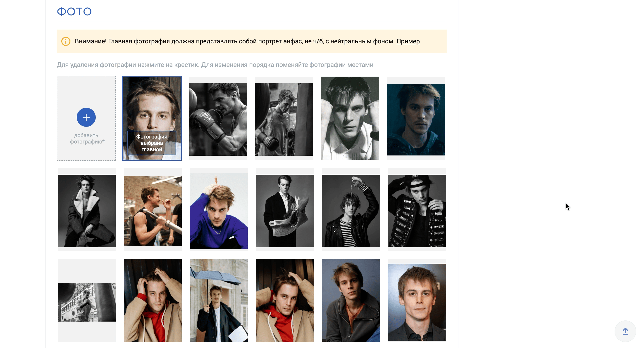Select gym photo with barbell
Screen dimensions: 644x348
[153, 211]
